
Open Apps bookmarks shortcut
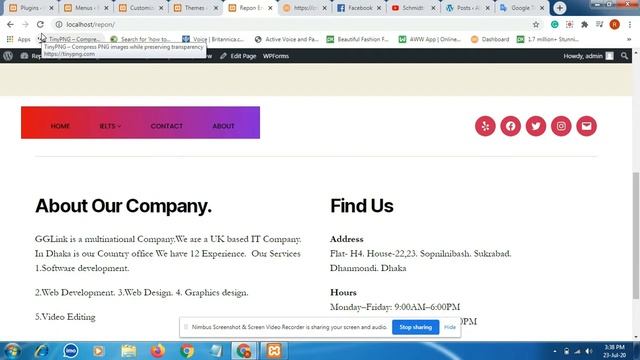point(19,39)
